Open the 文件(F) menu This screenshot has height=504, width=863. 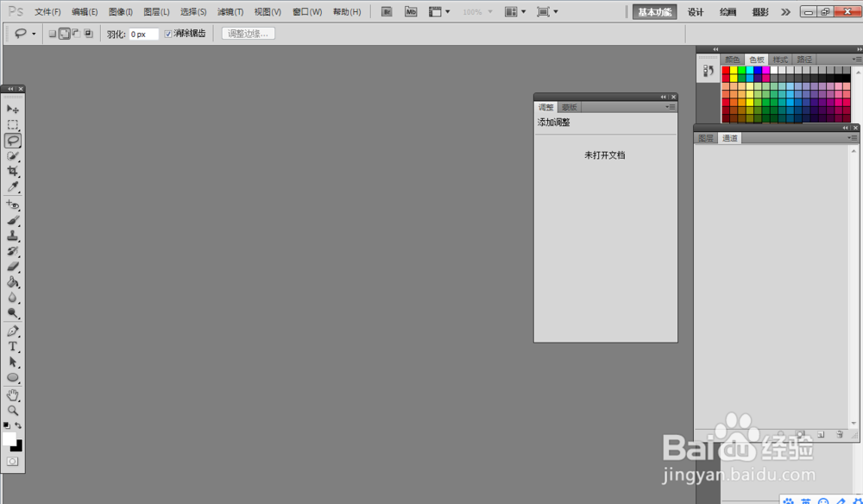tap(47, 11)
